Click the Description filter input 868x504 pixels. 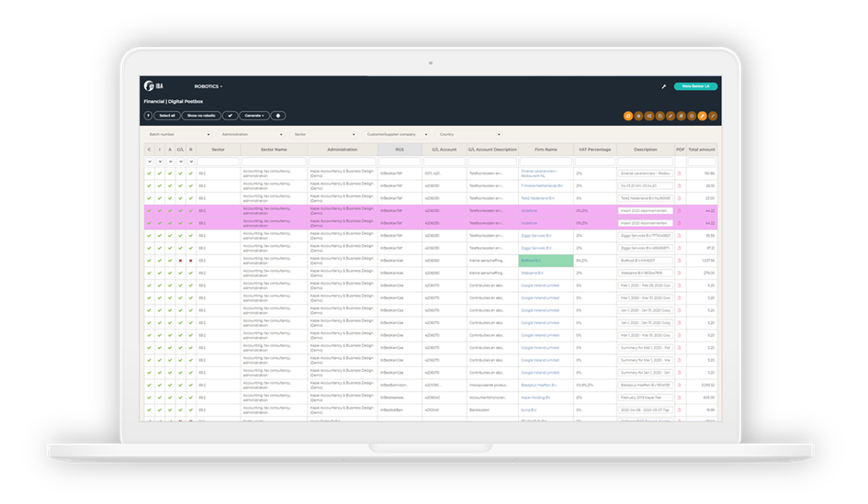(x=646, y=162)
